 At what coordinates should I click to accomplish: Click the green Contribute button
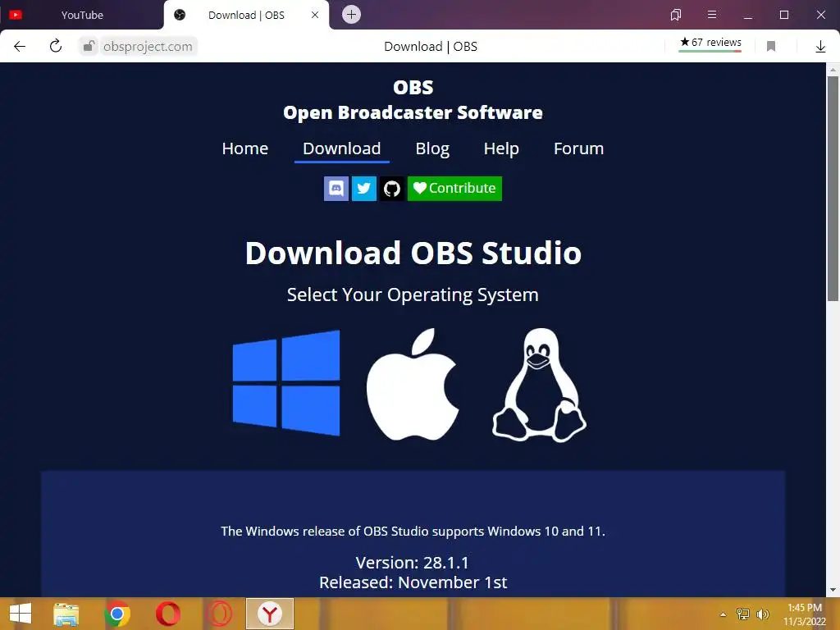pos(454,189)
